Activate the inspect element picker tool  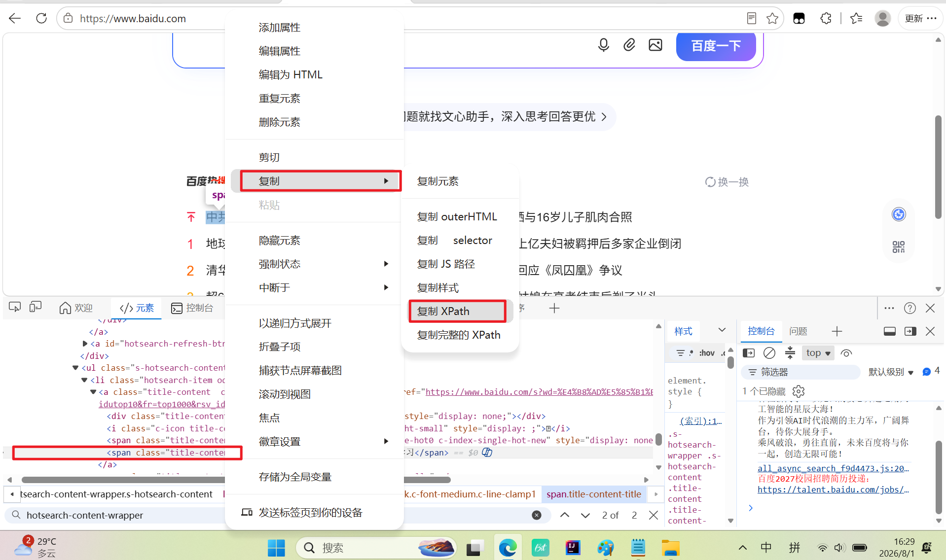pos(15,308)
